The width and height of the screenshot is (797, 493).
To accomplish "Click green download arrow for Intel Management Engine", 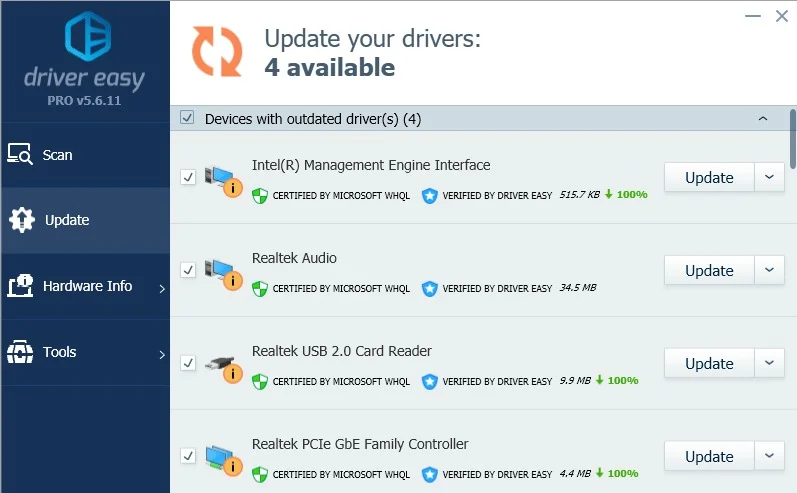I will 608,194.
